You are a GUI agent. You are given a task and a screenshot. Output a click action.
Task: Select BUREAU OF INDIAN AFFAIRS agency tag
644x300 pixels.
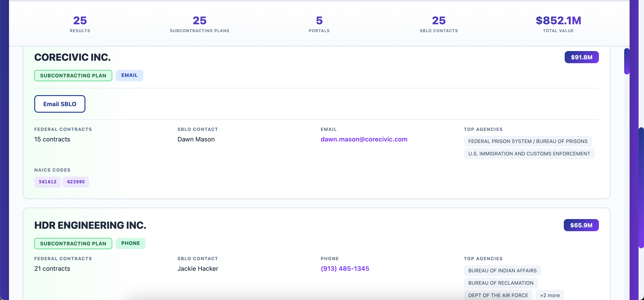[x=502, y=270]
